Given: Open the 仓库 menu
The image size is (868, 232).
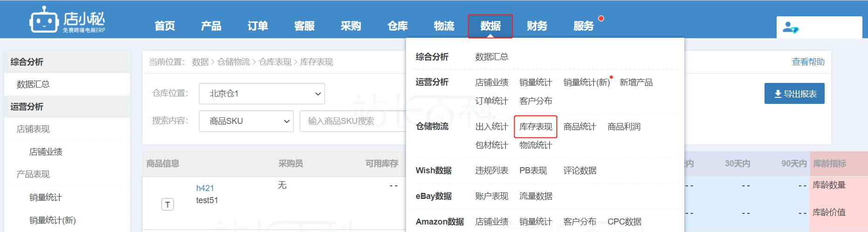Looking at the screenshot, I should click(398, 26).
